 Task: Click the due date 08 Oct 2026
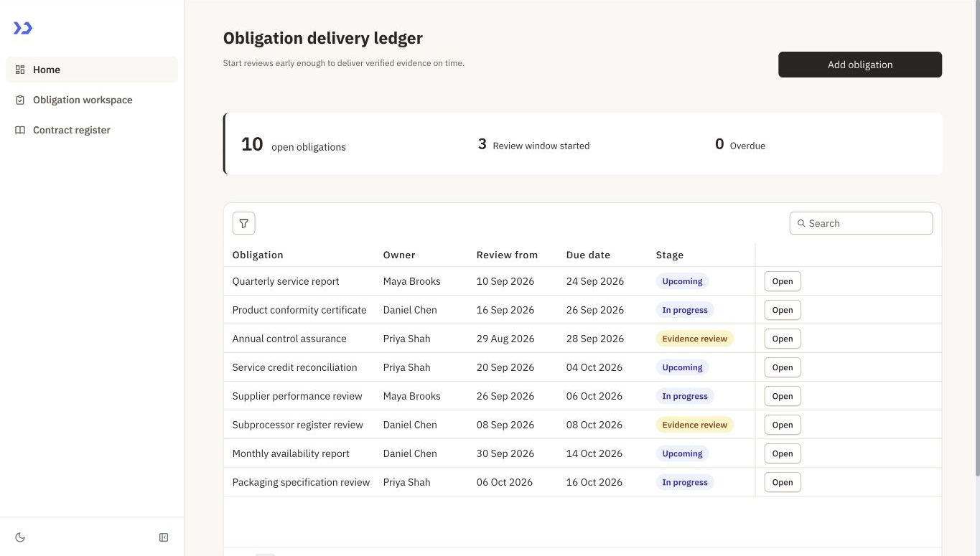[x=594, y=425]
